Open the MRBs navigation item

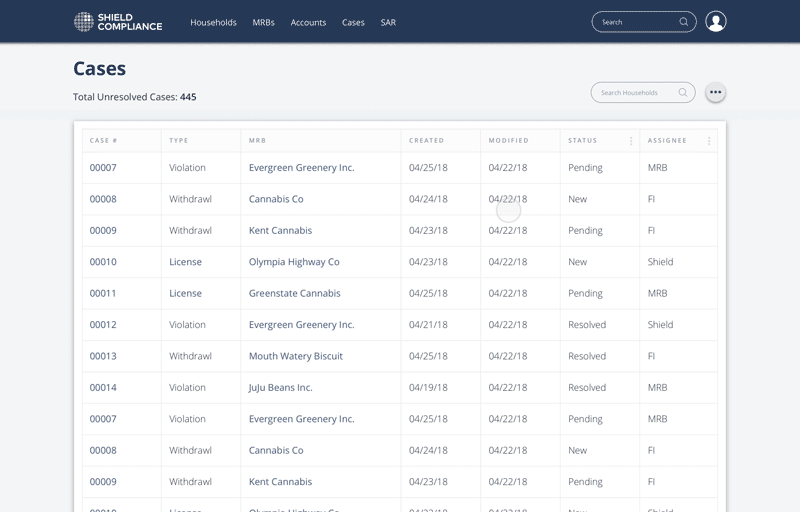[x=263, y=22]
